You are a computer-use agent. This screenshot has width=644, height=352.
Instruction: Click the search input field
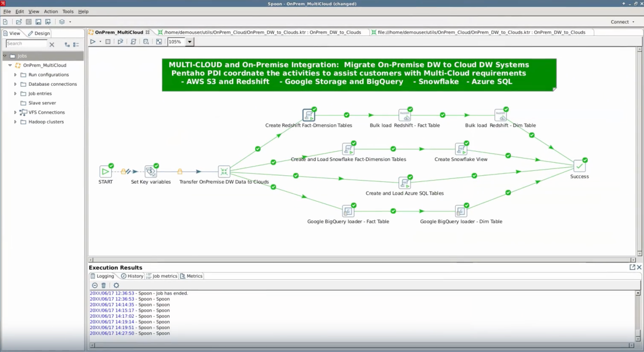(x=26, y=44)
